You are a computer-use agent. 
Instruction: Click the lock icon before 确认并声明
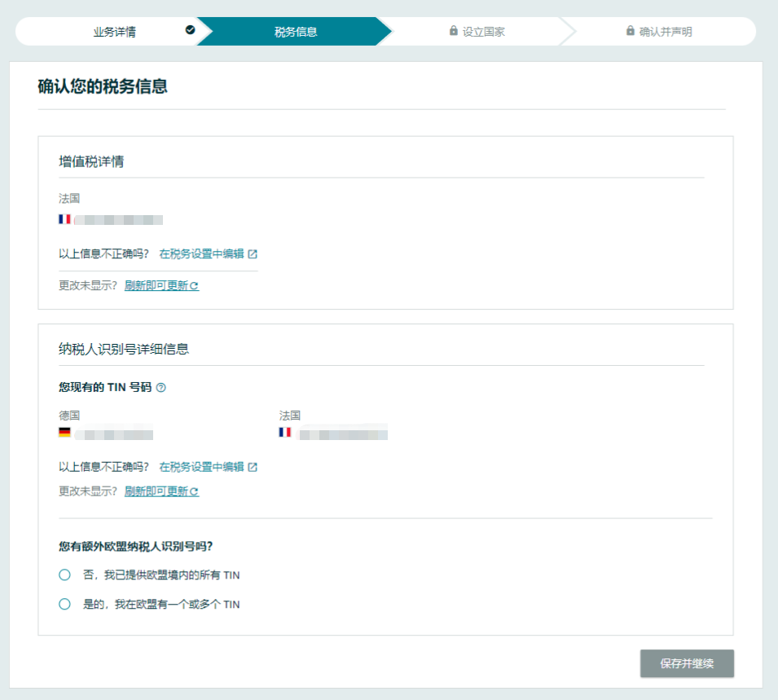click(x=631, y=31)
